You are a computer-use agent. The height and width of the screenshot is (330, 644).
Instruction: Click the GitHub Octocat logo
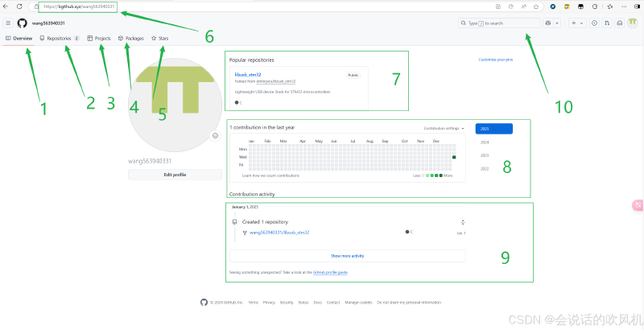point(23,23)
